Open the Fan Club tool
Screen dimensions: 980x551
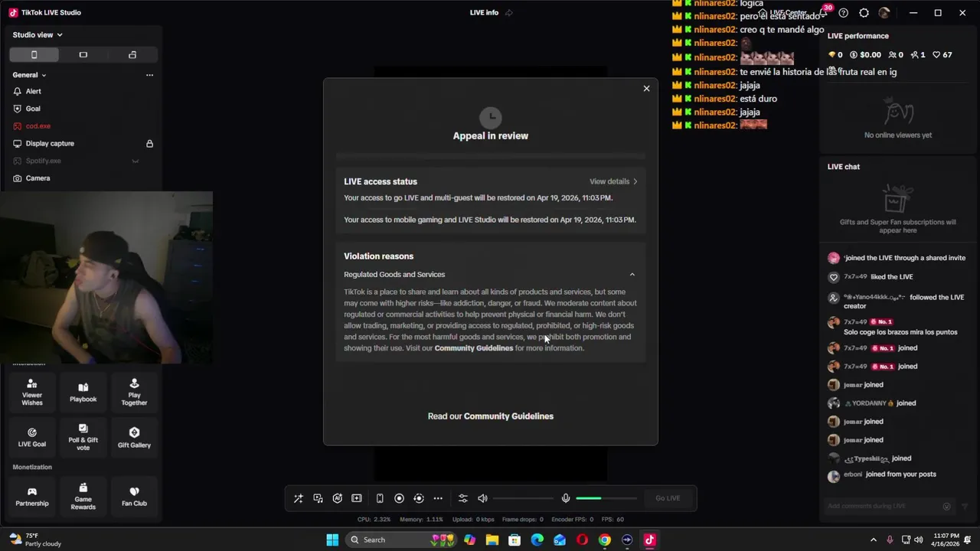(134, 496)
